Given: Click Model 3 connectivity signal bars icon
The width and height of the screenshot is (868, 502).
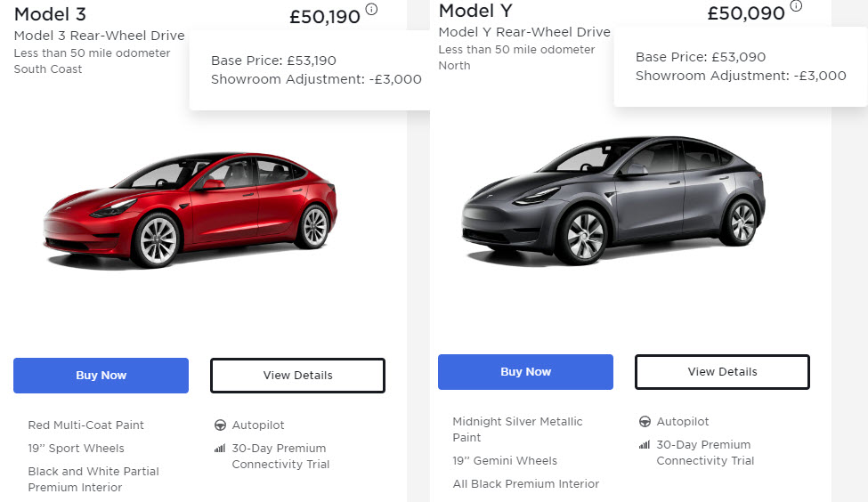Looking at the screenshot, I should tap(221, 449).
